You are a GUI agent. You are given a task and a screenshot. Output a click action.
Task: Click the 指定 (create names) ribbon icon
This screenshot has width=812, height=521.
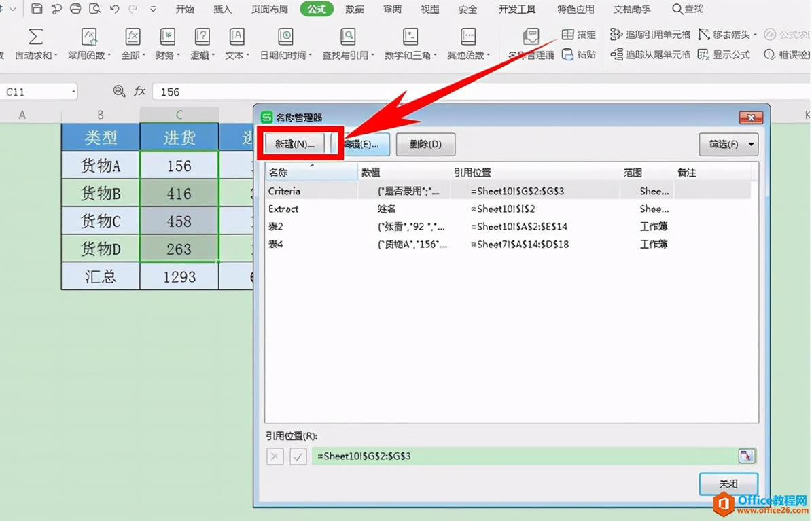567,34
